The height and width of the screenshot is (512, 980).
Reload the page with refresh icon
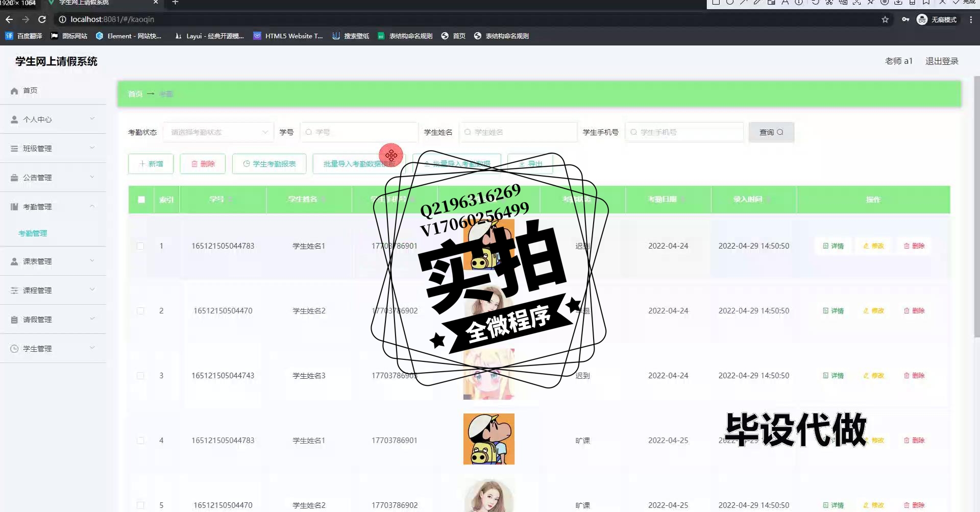pyautogui.click(x=42, y=19)
